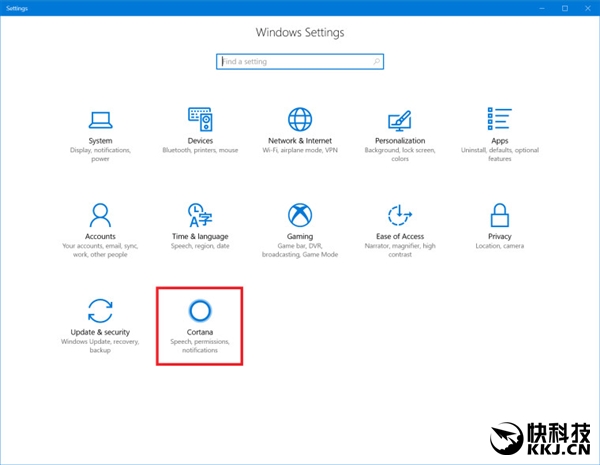Open Gaming Xbox icon
The image size is (600, 465).
click(x=300, y=215)
